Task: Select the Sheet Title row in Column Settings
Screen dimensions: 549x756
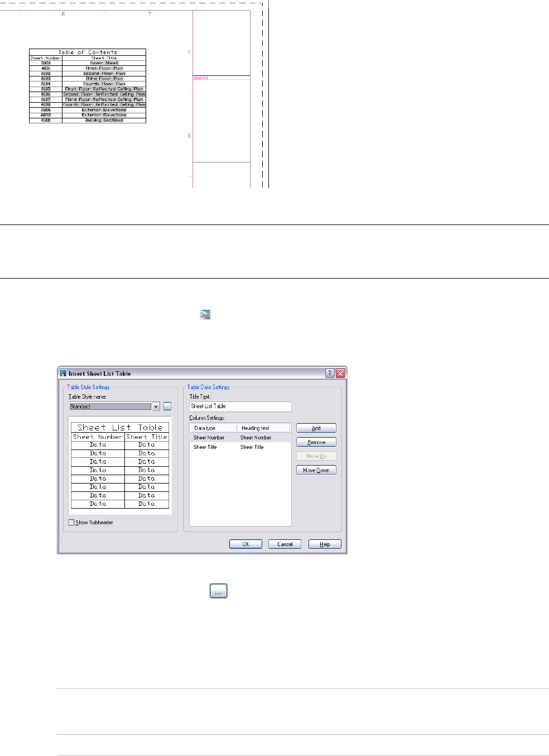Action: point(240,447)
